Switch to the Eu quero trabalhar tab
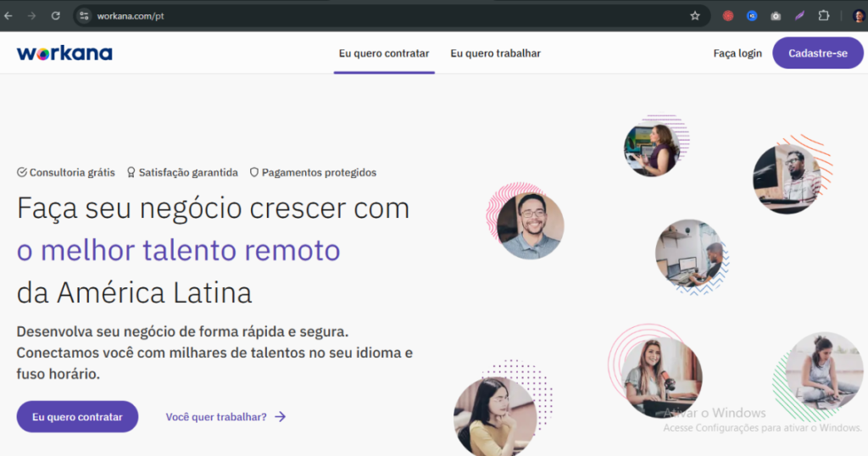This screenshot has width=868, height=456. pos(495,53)
